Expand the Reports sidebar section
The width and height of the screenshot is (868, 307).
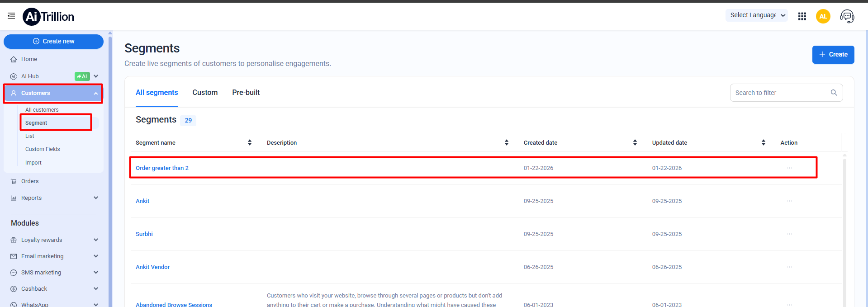coord(96,198)
